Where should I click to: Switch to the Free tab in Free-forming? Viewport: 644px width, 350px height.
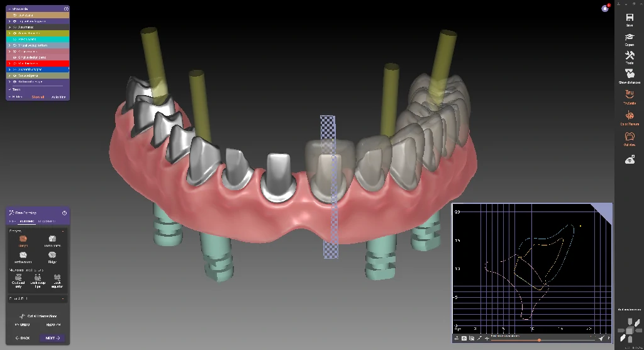click(12, 222)
